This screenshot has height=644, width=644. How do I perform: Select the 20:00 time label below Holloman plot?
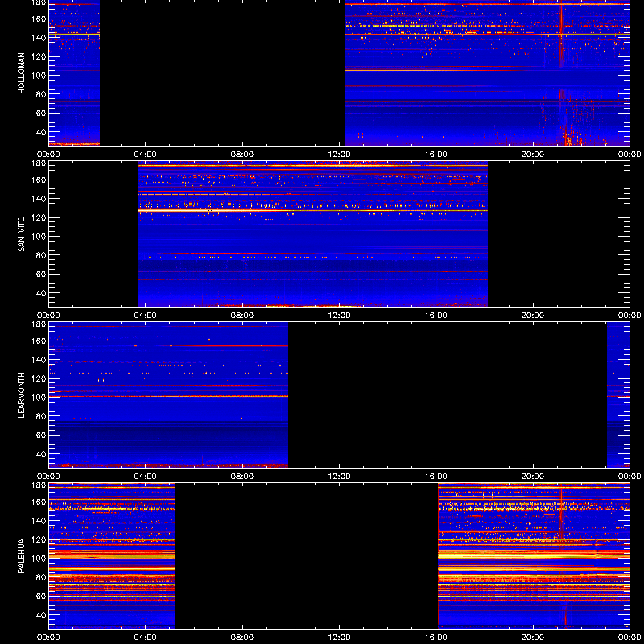click(x=533, y=155)
